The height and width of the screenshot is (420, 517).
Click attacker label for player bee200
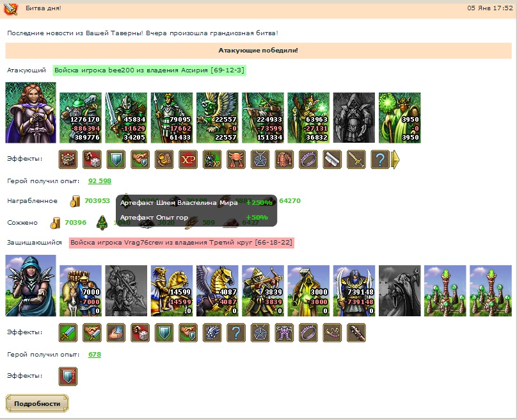click(149, 70)
